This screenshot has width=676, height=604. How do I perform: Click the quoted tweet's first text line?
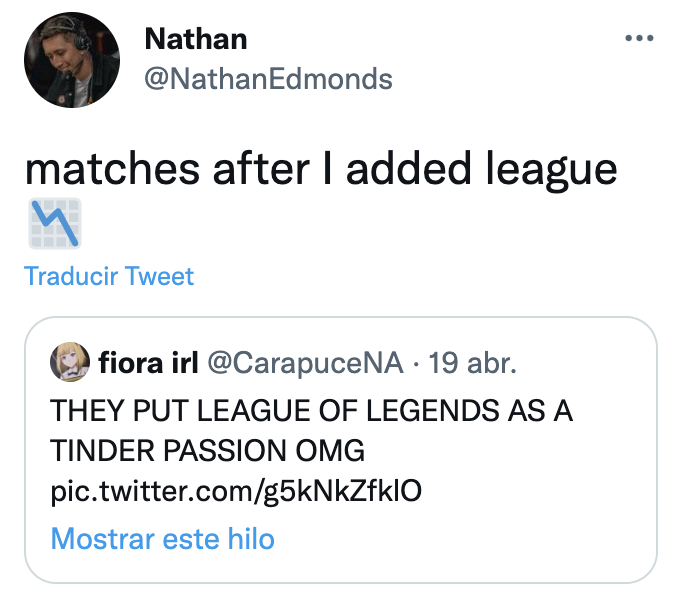311,411
